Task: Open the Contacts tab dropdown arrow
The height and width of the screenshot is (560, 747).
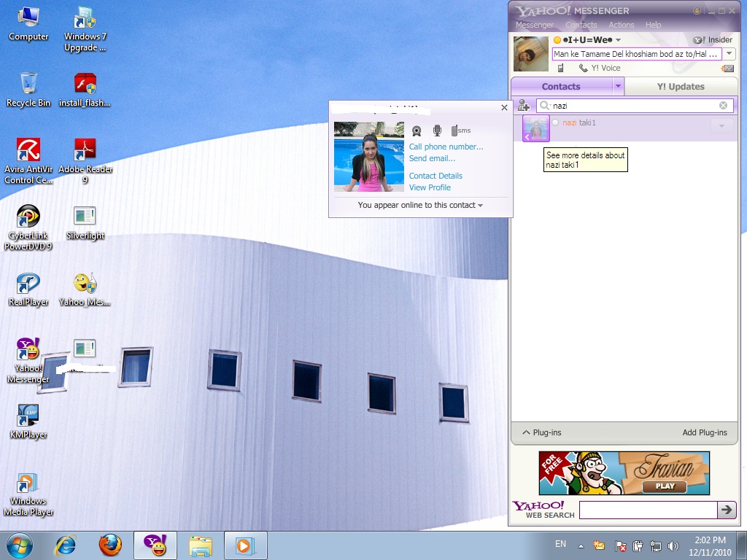Action: tap(618, 86)
